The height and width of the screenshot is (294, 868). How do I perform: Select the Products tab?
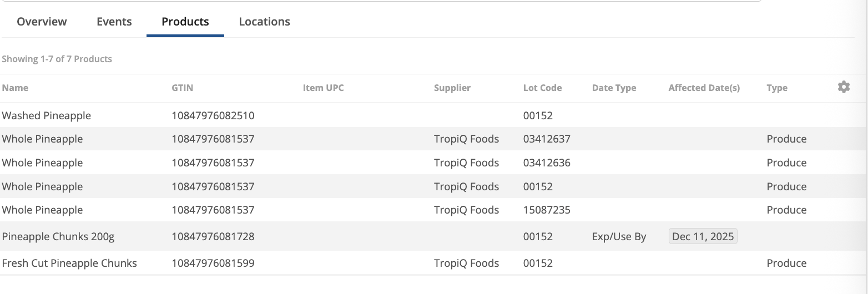pyautogui.click(x=185, y=22)
